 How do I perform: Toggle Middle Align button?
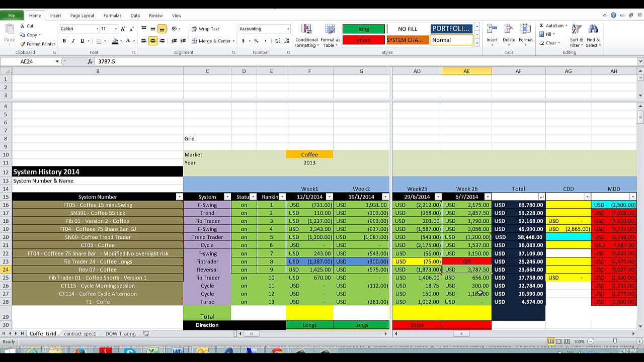(x=153, y=29)
